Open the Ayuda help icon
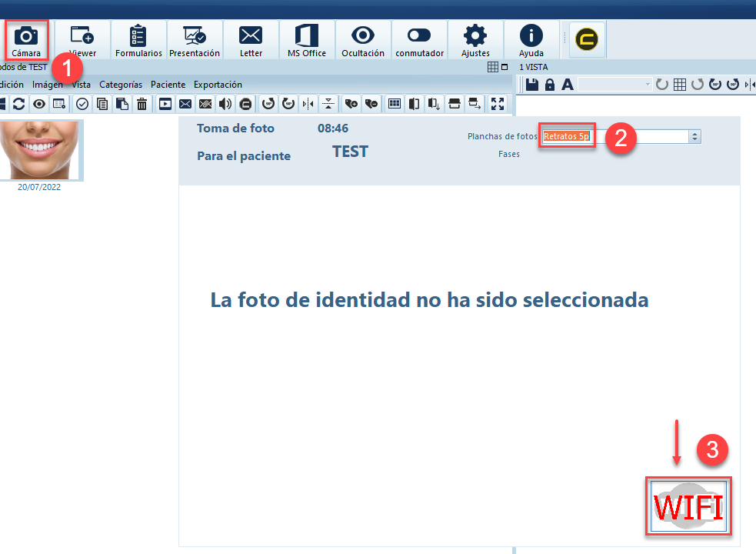 tap(531, 41)
